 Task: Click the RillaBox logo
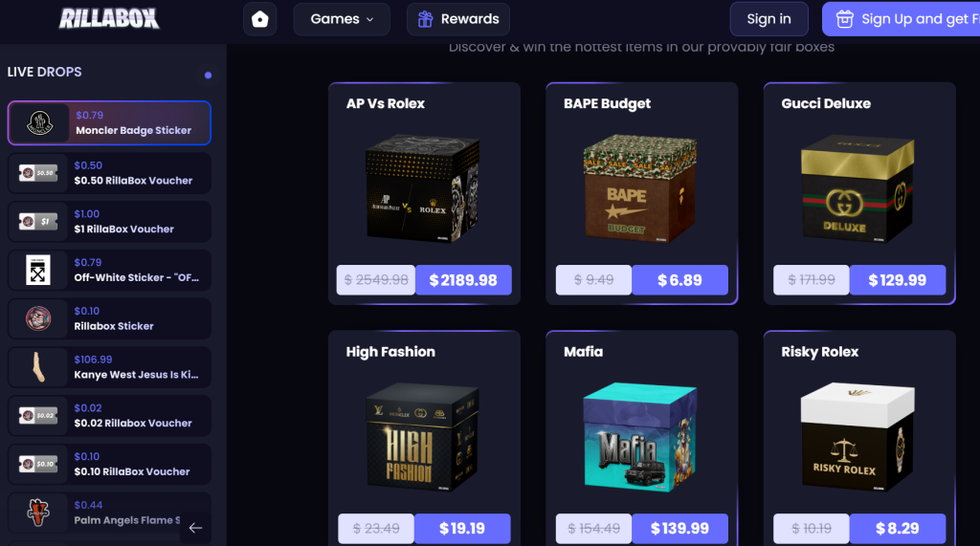109,19
